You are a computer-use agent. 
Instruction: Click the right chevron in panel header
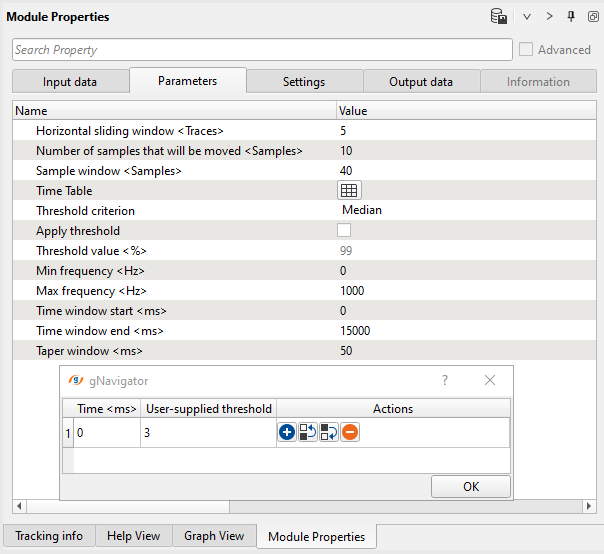[549, 17]
